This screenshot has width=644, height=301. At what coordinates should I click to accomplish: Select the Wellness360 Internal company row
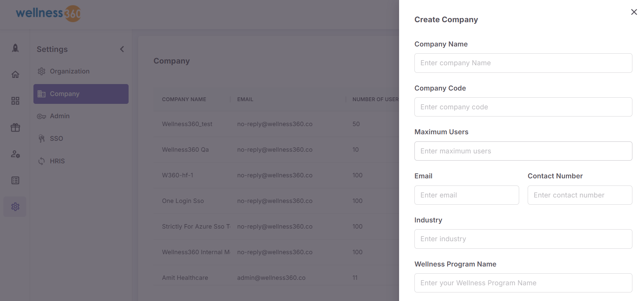[276, 252]
